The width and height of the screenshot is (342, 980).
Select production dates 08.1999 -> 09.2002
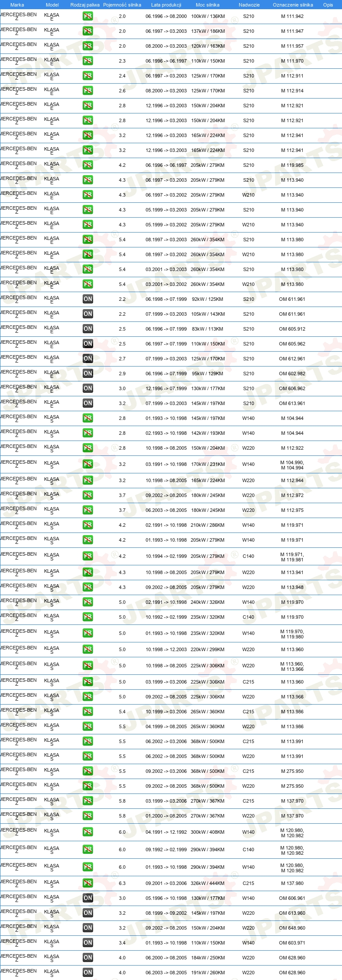(x=166, y=913)
